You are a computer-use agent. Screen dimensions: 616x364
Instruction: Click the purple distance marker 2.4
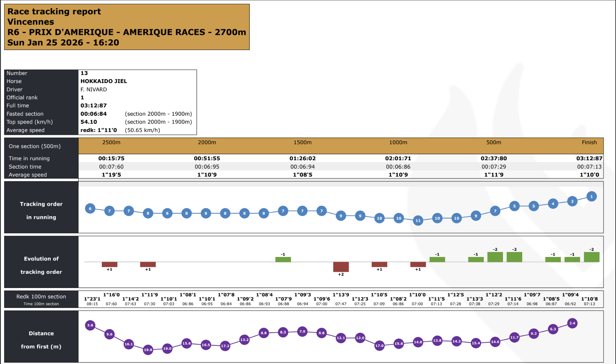click(572, 323)
